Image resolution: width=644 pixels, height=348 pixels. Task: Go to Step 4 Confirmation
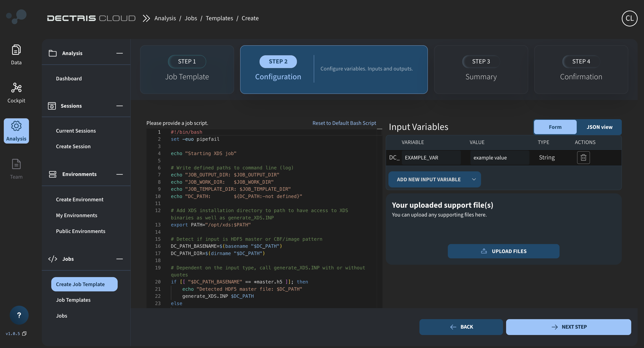(x=581, y=70)
